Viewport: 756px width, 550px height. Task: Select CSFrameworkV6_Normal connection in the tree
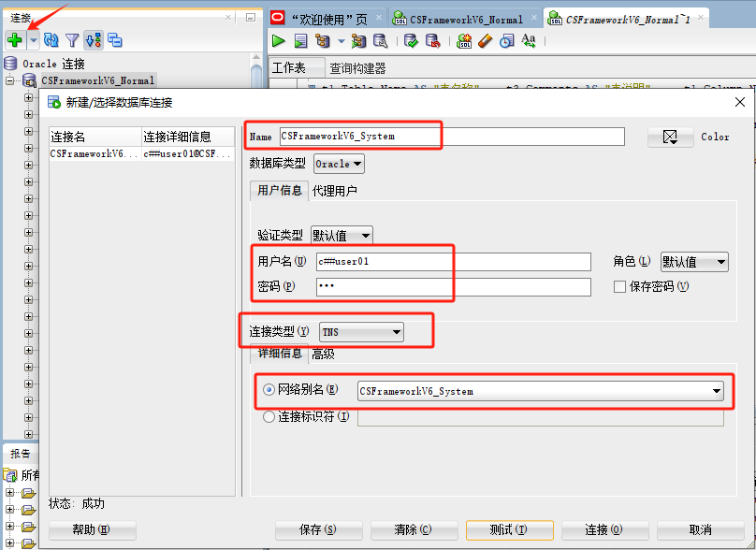coord(98,80)
